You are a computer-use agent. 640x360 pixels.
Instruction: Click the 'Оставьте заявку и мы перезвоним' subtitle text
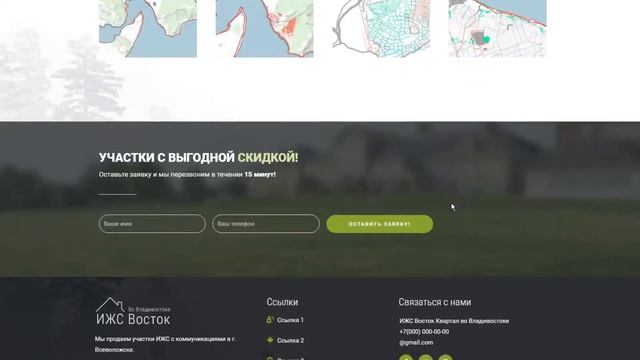[x=187, y=174]
